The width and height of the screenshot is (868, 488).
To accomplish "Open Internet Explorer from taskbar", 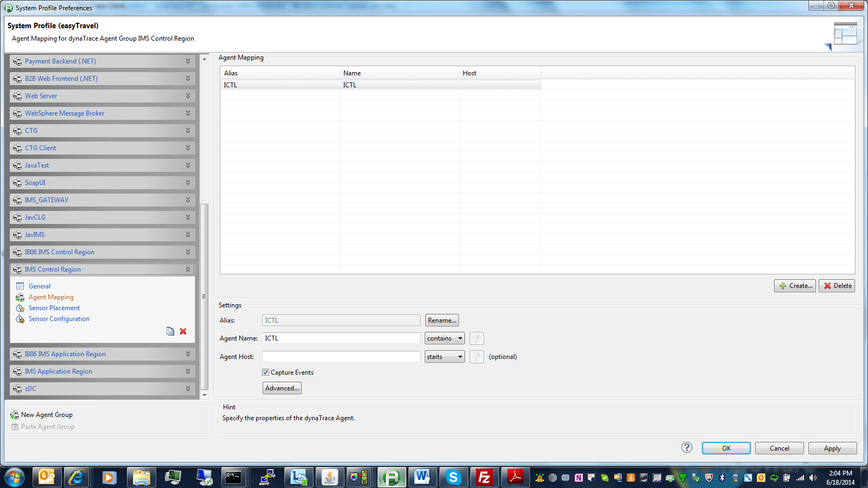I will [76, 477].
